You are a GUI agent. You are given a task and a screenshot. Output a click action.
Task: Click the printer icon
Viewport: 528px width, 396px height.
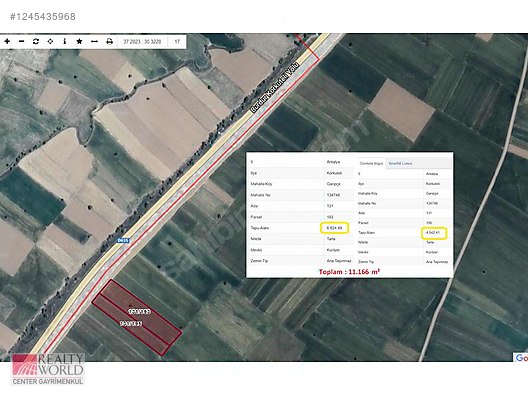point(109,41)
